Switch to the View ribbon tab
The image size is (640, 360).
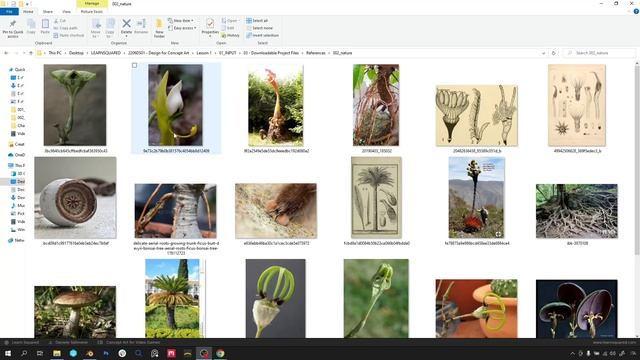coord(66,11)
